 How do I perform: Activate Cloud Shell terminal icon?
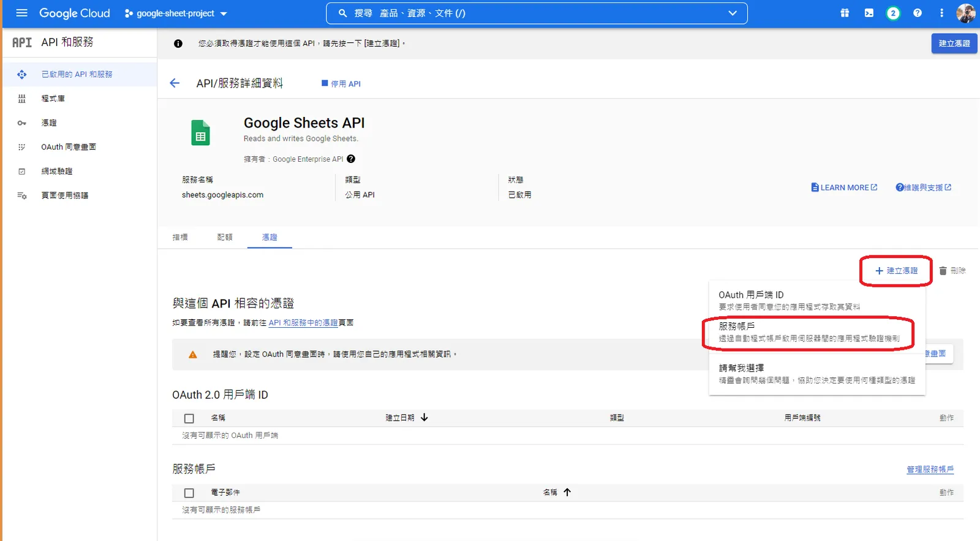pyautogui.click(x=869, y=13)
